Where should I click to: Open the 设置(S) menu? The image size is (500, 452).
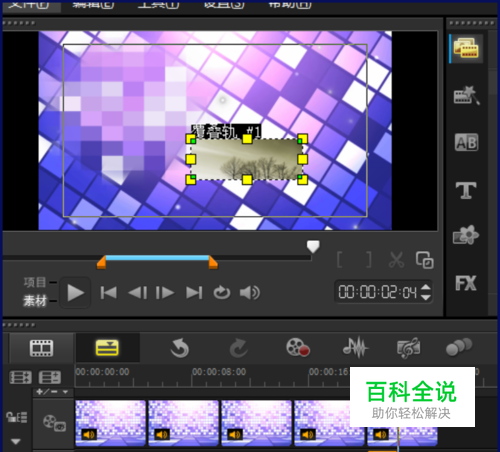(224, 5)
